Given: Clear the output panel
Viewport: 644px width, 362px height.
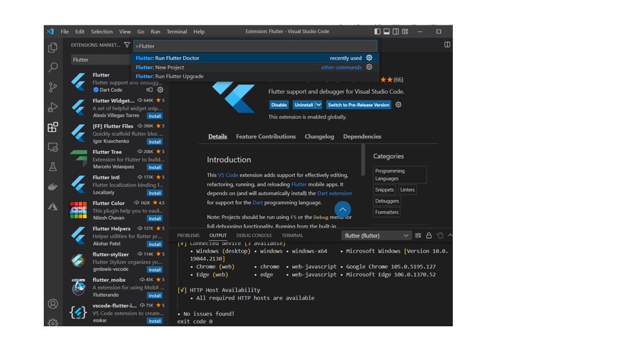Looking at the screenshot, I should (418, 235).
